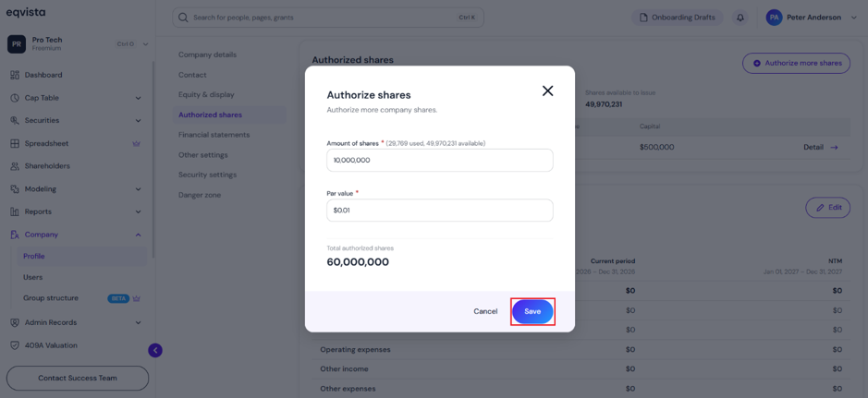
Task: Open Other settings tab
Action: pos(203,155)
